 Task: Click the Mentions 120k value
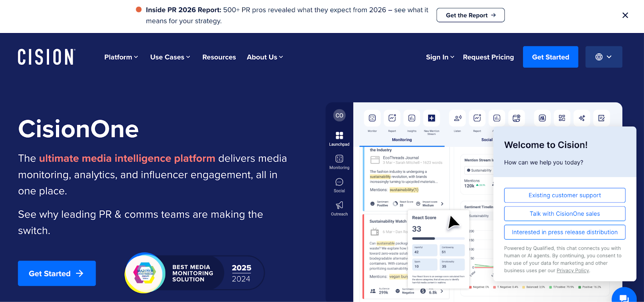pos(469,186)
